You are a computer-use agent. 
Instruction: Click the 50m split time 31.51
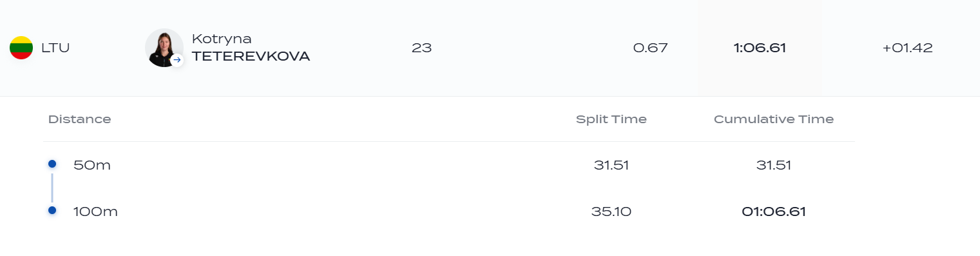(611, 165)
